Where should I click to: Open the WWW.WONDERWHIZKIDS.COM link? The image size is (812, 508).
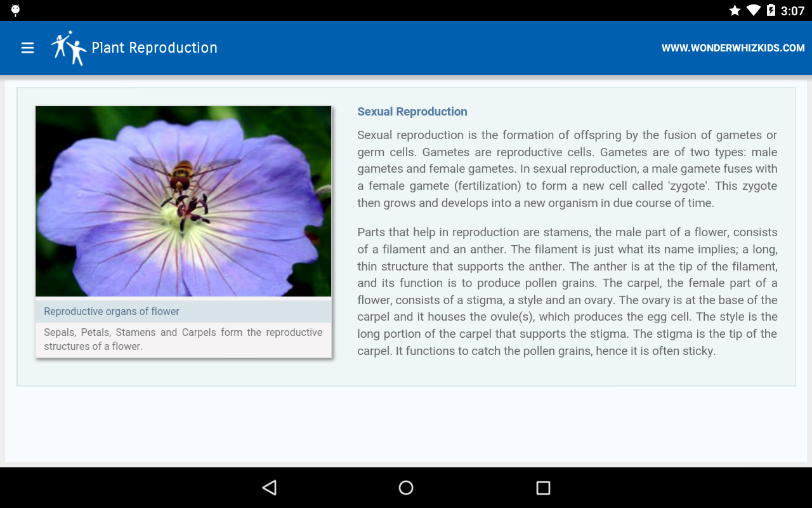tap(733, 48)
